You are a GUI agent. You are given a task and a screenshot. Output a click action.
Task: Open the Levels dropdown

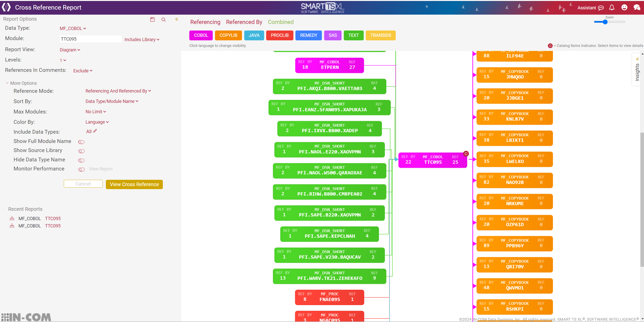click(63, 60)
